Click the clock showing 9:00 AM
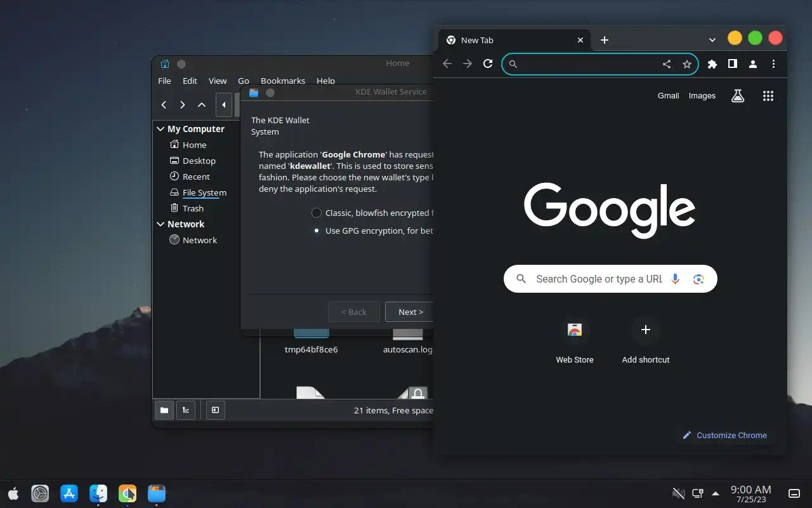The height and width of the screenshot is (508, 812). (x=750, y=493)
